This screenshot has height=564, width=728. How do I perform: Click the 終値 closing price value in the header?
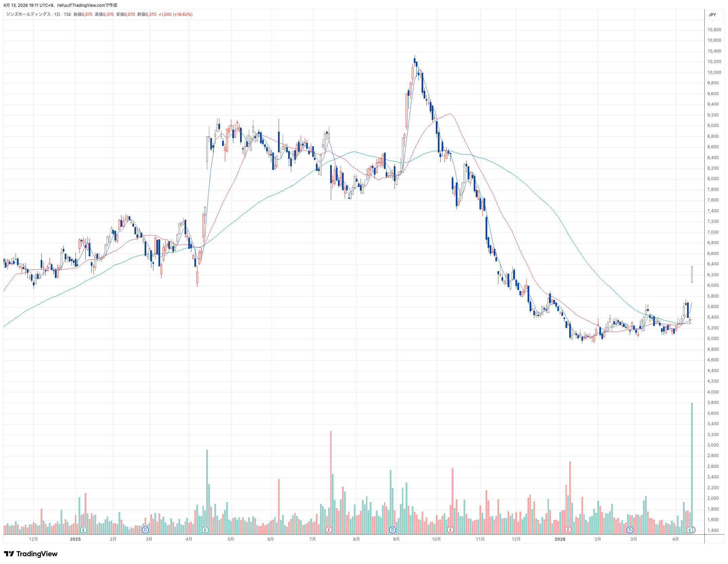[151, 15]
